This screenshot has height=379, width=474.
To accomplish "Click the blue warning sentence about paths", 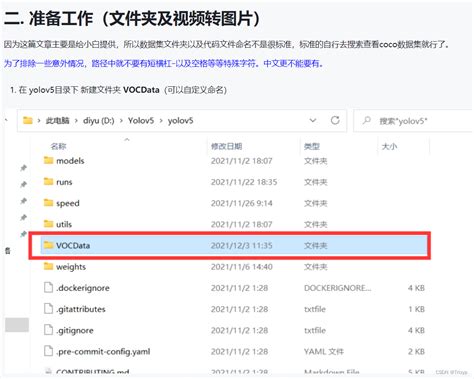I will [x=163, y=63].
